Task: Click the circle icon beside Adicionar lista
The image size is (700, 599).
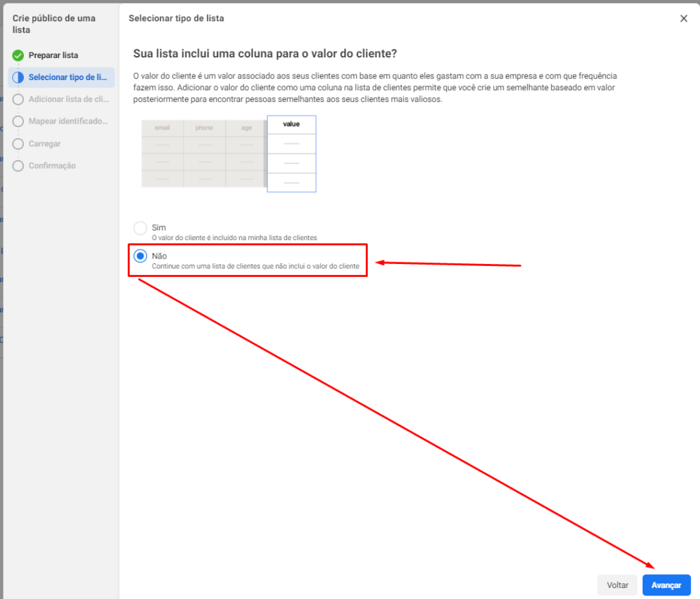Action: point(18,99)
